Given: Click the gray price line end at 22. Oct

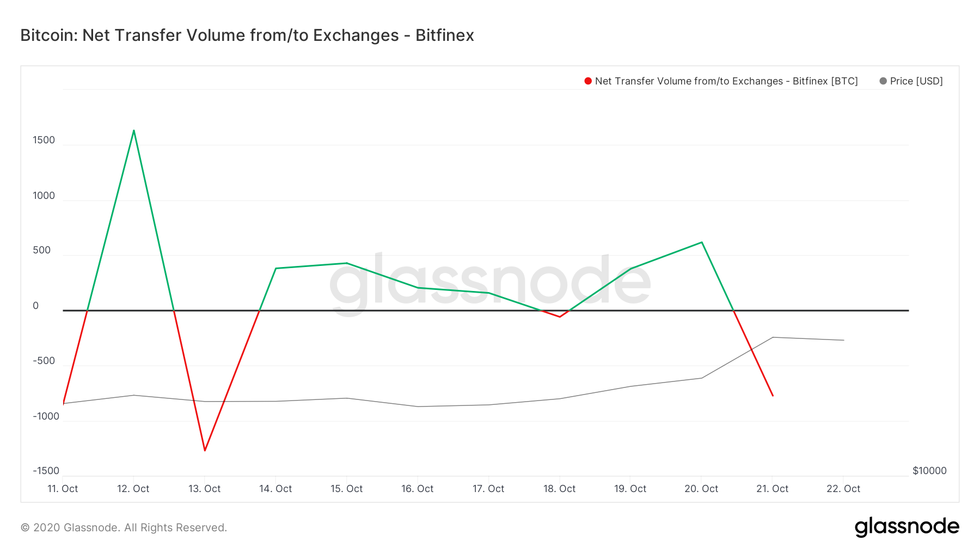Looking at the screenshot, I should click(x=844, y=340).
